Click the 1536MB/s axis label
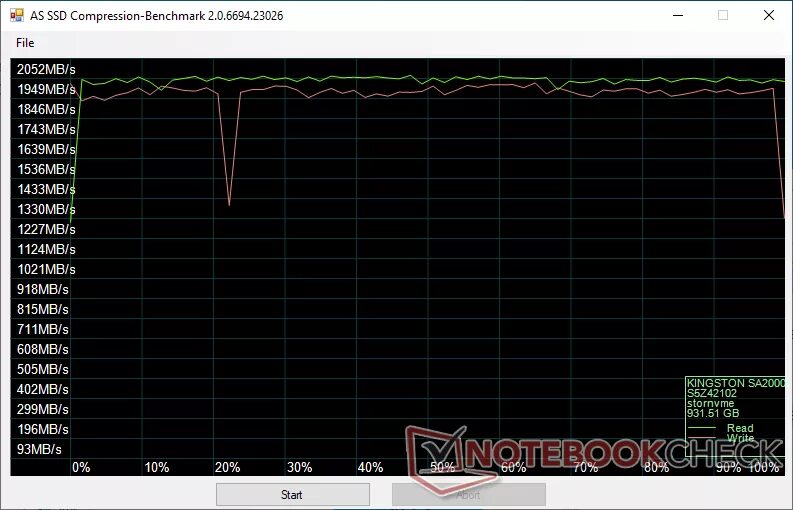 [x=46, y=169]
